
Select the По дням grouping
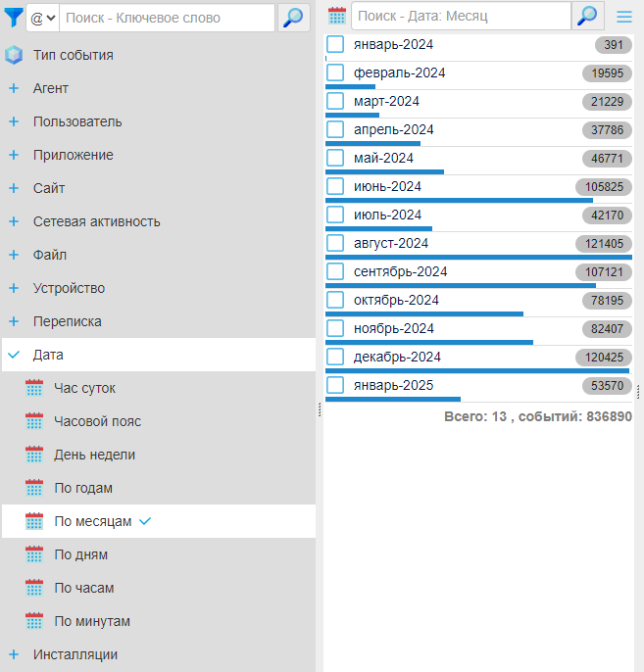(80, 554)
